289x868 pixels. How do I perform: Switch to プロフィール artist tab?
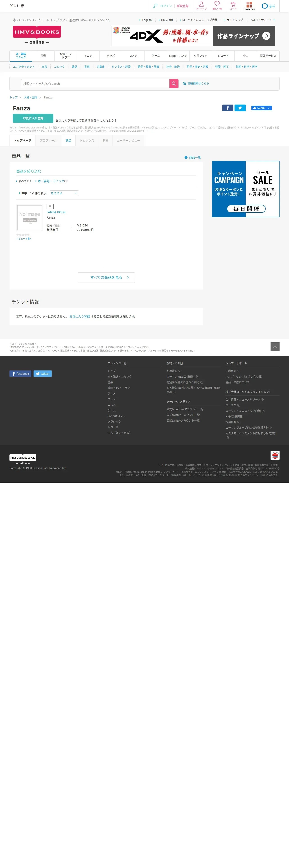(x=48, y=141)
